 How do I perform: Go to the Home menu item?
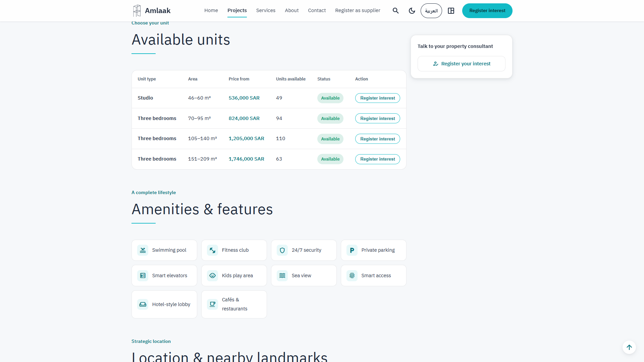(211, 10)
